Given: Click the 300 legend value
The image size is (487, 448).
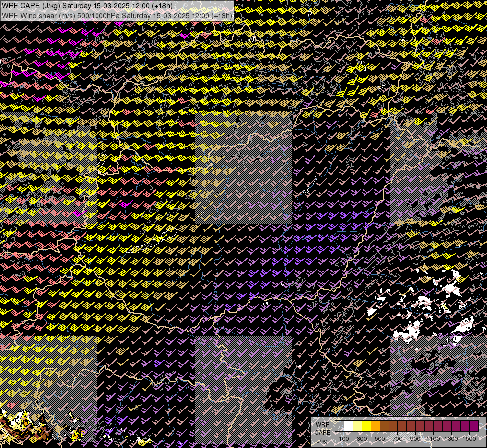Looking at the screenshot, I should coord(362,439).
